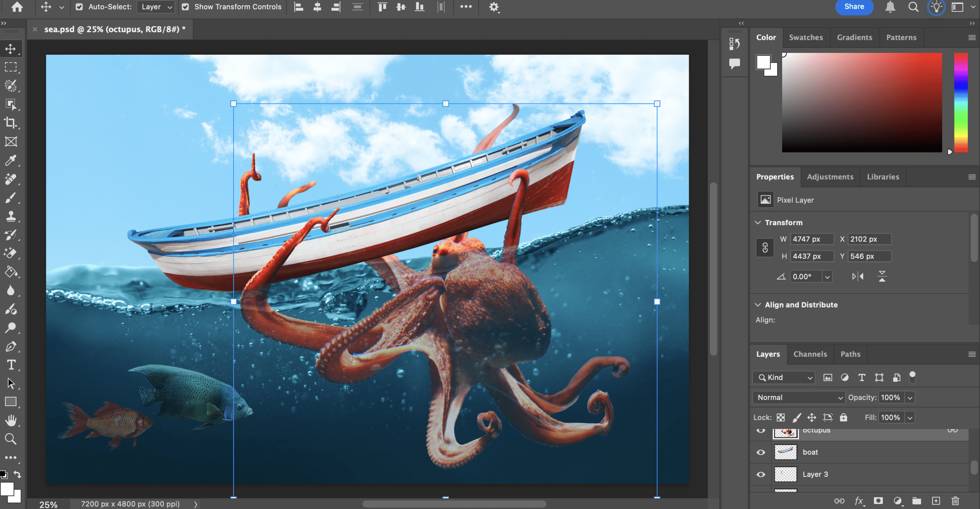Select the Horizontal Type tool
The width and height of the screenshot is (980, 509).
click(11, 365)
